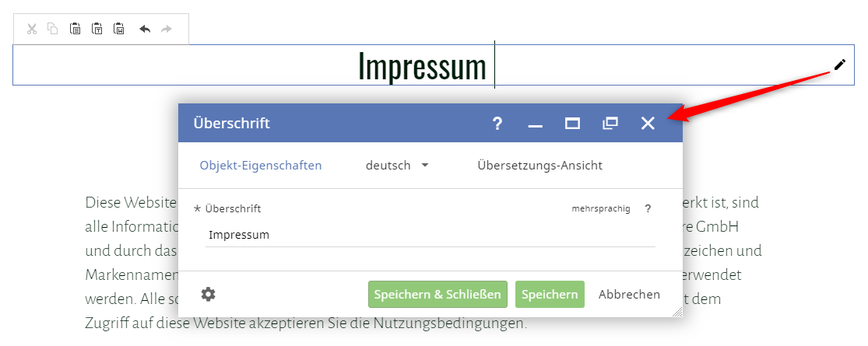Switch to the Objekt-Eigenschaften tab
This screenshot has width=868, height=346.
pyautogui.click(x=261, y=166)
